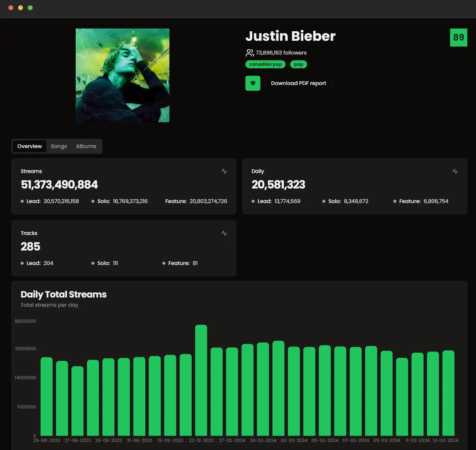This screenshot has height=450, width=476.
Task: Open the activity icon on Daily card
Action: coord(455,171)
